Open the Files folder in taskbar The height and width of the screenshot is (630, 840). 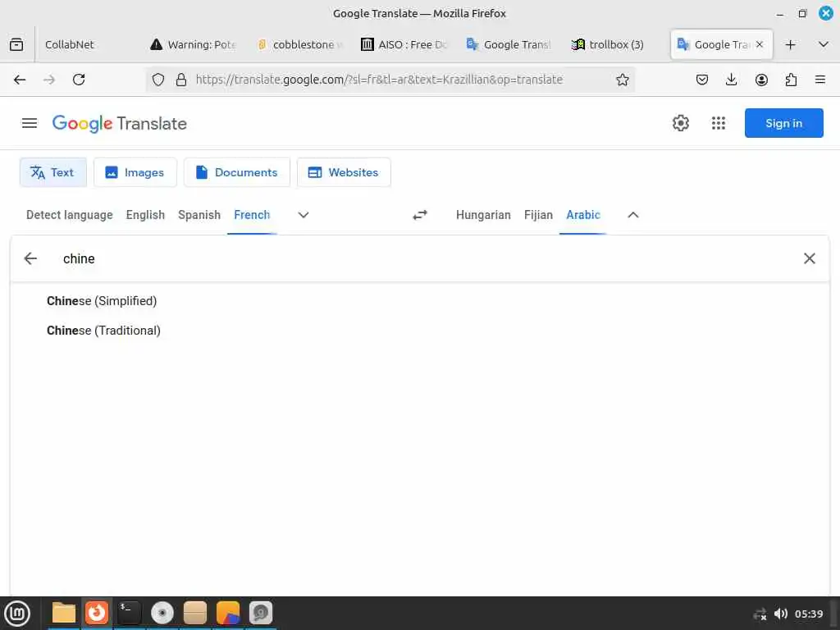tap(64, 614)
